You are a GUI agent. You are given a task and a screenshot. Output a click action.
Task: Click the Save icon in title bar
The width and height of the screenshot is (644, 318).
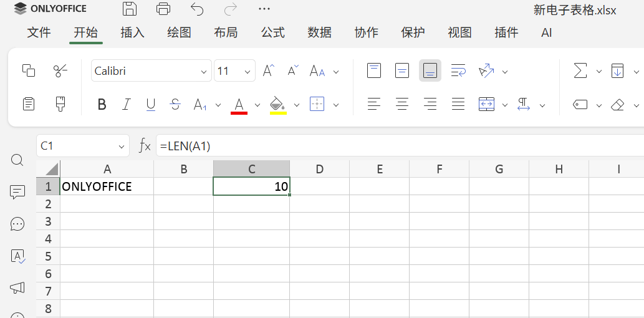(130, 9)
